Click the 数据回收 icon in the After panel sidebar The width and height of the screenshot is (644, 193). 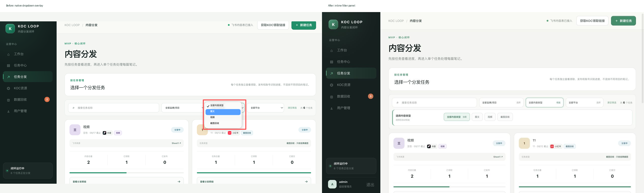pyautogui.click(x=332, y=96)
